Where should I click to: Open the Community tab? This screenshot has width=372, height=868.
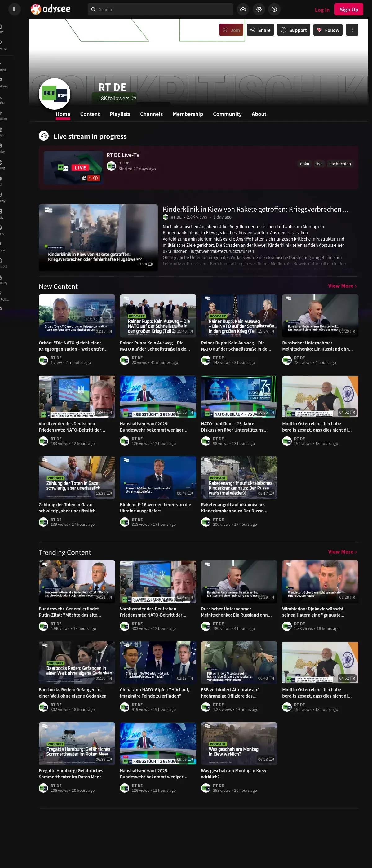pyautogui.click(x=227, y=114)
